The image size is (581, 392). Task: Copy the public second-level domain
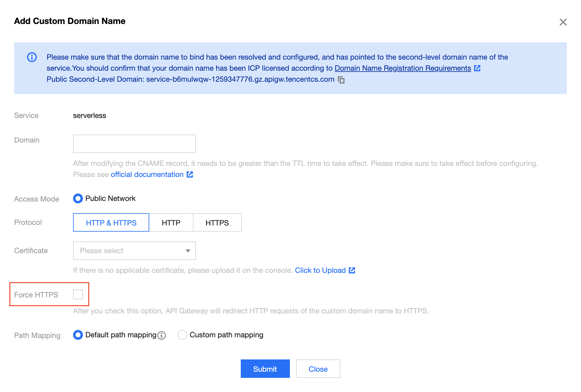(x=341, y=80)
